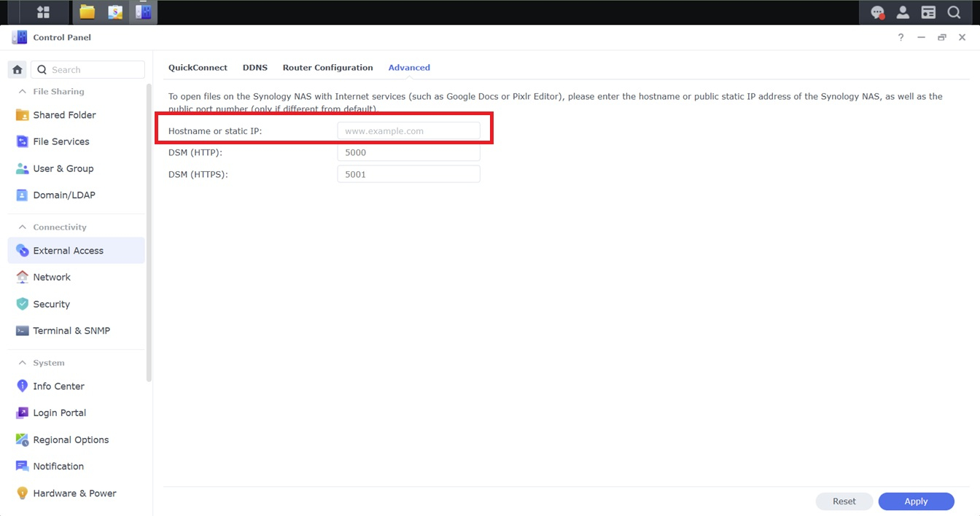
Task: Click the Hardware & Power bulb icon
Action: [22, 493]
